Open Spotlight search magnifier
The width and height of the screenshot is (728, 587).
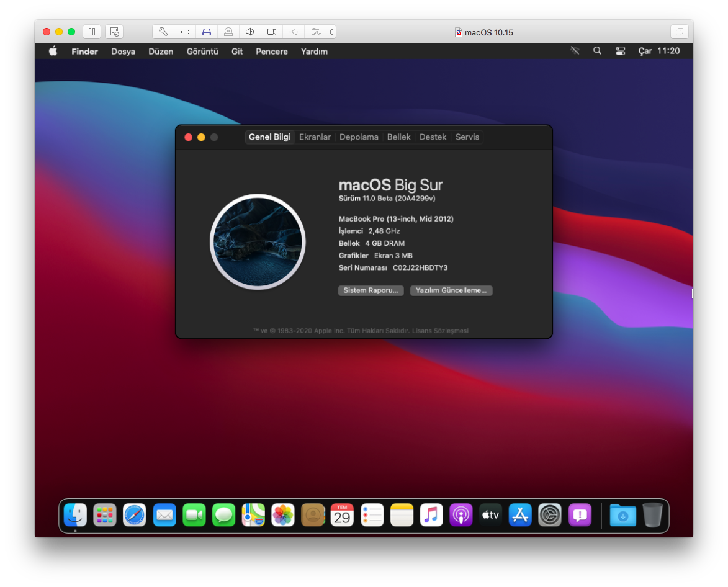click(598, 51)
